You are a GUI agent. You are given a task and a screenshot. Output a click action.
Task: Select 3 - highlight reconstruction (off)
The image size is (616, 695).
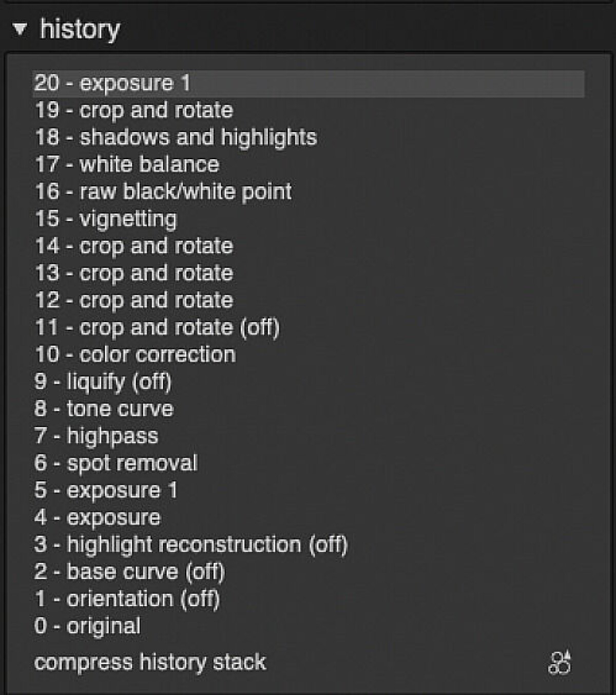pos(309,545)
